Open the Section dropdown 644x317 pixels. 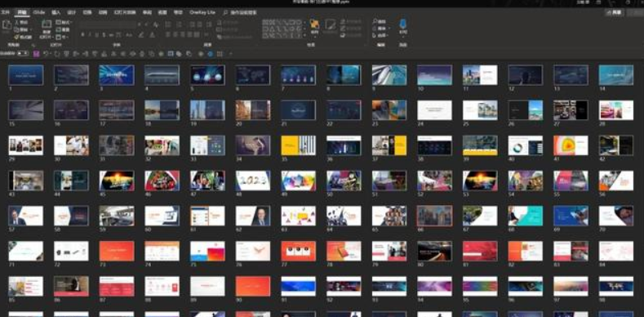pos(62,37)
